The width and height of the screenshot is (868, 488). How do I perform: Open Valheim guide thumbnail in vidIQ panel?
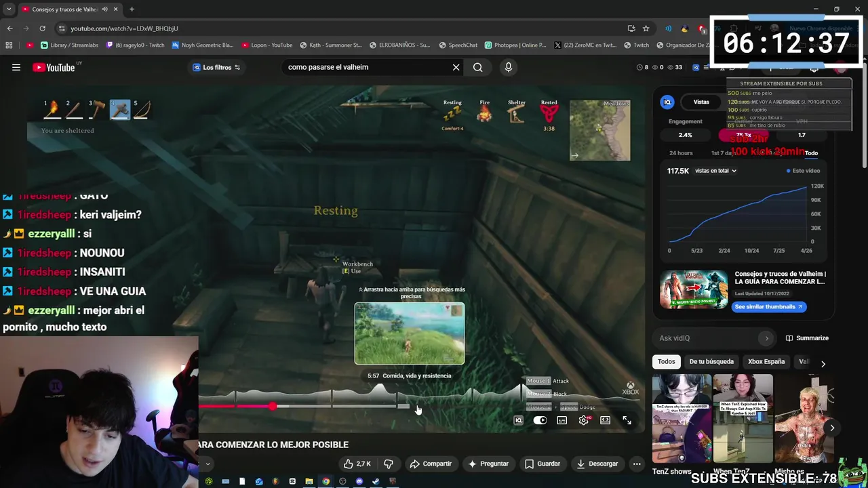[694, 289]
